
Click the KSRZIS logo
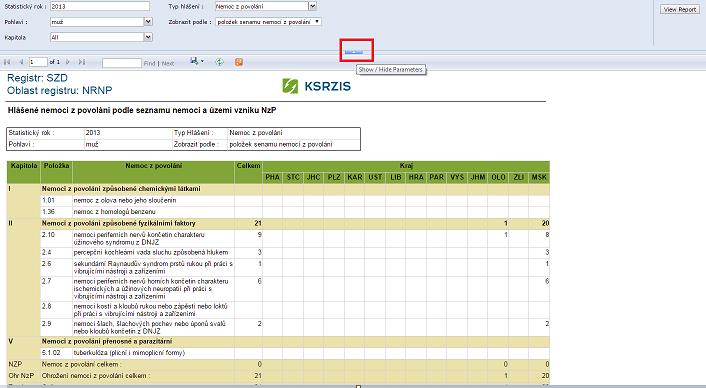tap(316, 86)
